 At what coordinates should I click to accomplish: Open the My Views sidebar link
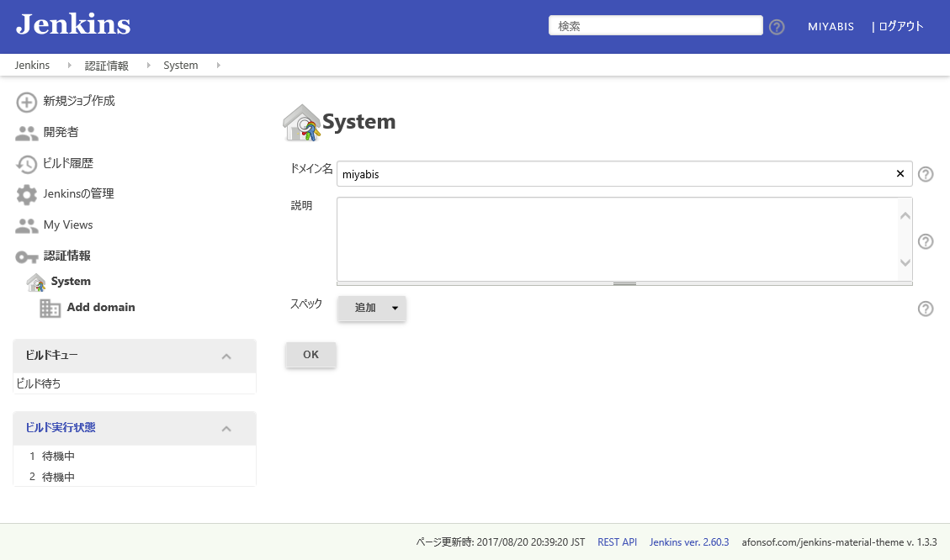coord(68,225)
